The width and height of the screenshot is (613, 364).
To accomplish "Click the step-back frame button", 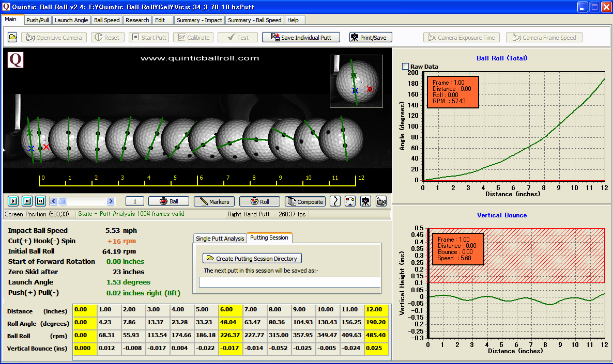I will point(40,201).
